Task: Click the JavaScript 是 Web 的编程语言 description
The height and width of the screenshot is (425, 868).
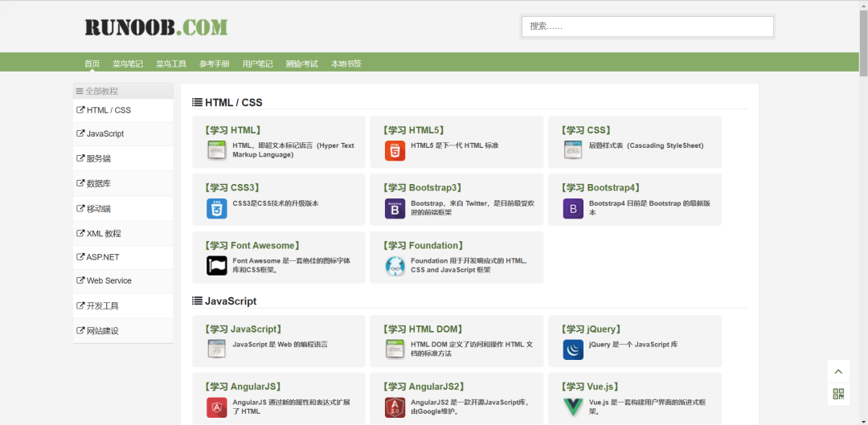Action: 280,344
